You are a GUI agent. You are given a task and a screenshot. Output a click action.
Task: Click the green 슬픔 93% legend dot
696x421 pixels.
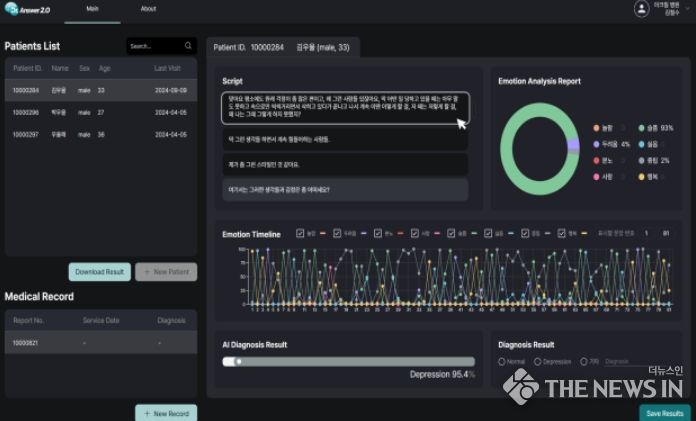click(x=641, y=128)
